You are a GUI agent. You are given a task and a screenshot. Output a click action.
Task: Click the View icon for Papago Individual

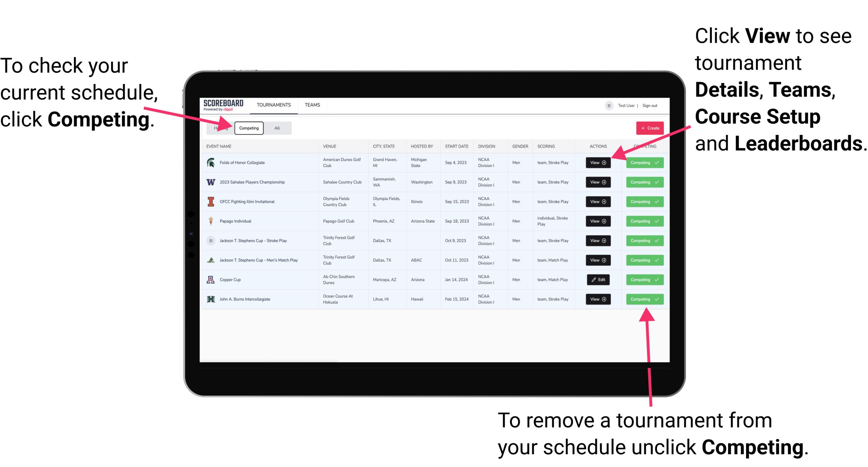click(x=598, y=221)
